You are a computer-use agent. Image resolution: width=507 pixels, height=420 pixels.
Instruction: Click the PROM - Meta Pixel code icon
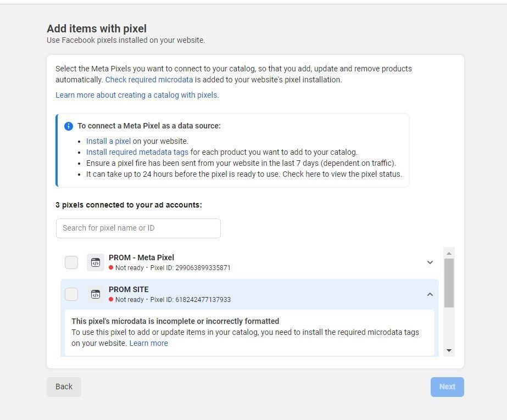(x=96, y=262)
